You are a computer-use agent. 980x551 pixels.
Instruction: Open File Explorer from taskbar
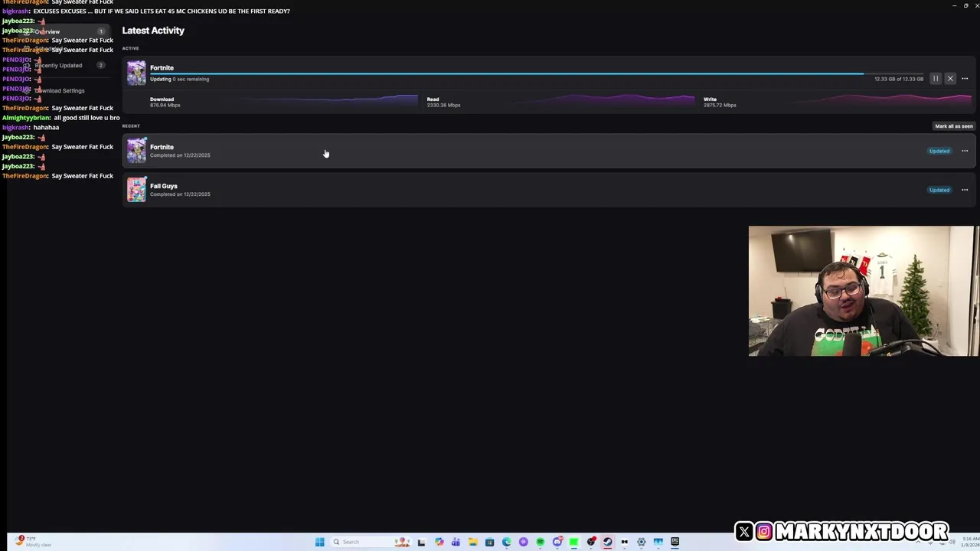pos(472,542)
